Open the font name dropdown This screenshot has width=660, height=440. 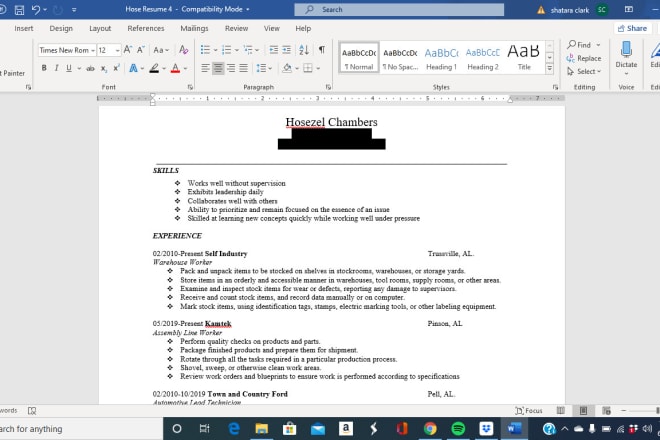click(66, 49)
